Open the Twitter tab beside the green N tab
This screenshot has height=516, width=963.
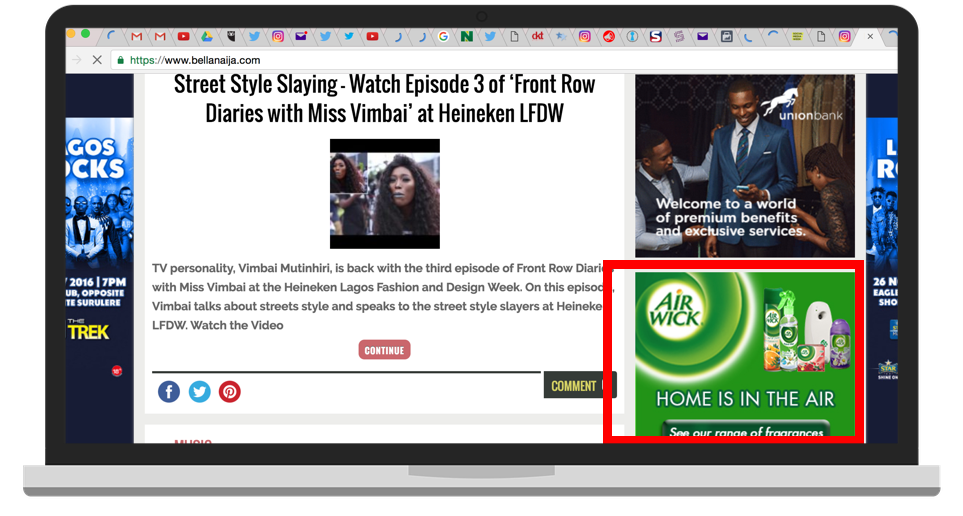pyautogui.click(x=490, y=36)
